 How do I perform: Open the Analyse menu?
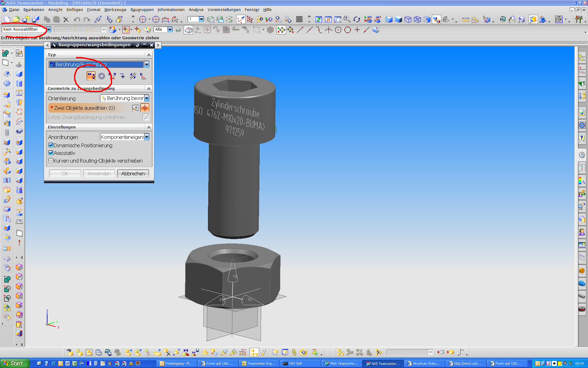point(196,10)
